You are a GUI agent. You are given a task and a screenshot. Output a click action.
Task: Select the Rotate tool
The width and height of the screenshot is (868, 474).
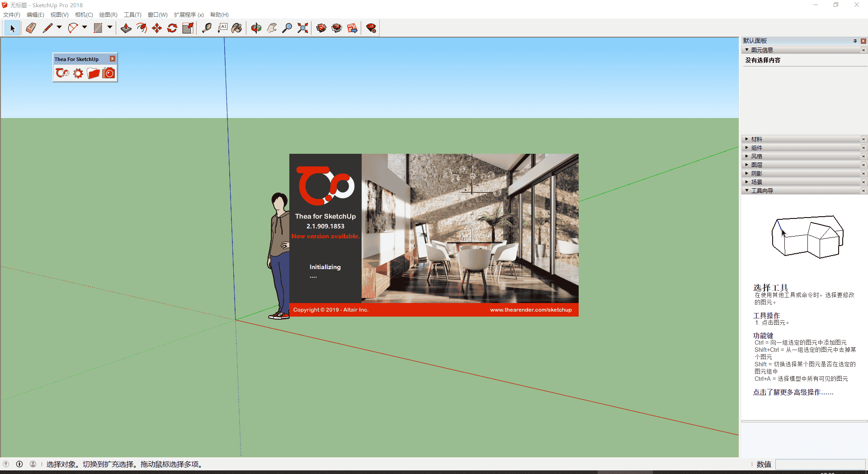coord(172,28)
